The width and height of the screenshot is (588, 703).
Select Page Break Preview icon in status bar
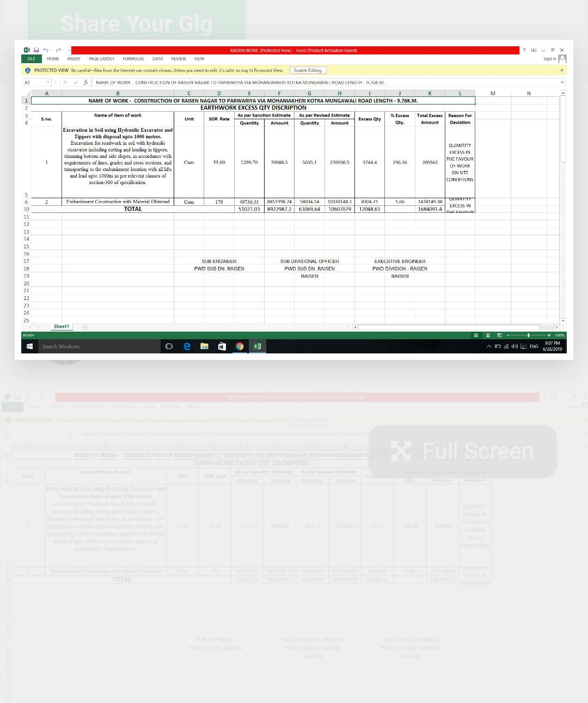pyautogui.click(x=500, y=335)
